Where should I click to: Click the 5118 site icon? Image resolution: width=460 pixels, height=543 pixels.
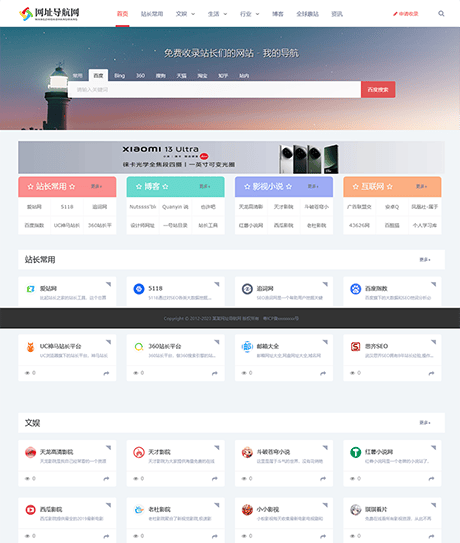(x=139, y=288)
